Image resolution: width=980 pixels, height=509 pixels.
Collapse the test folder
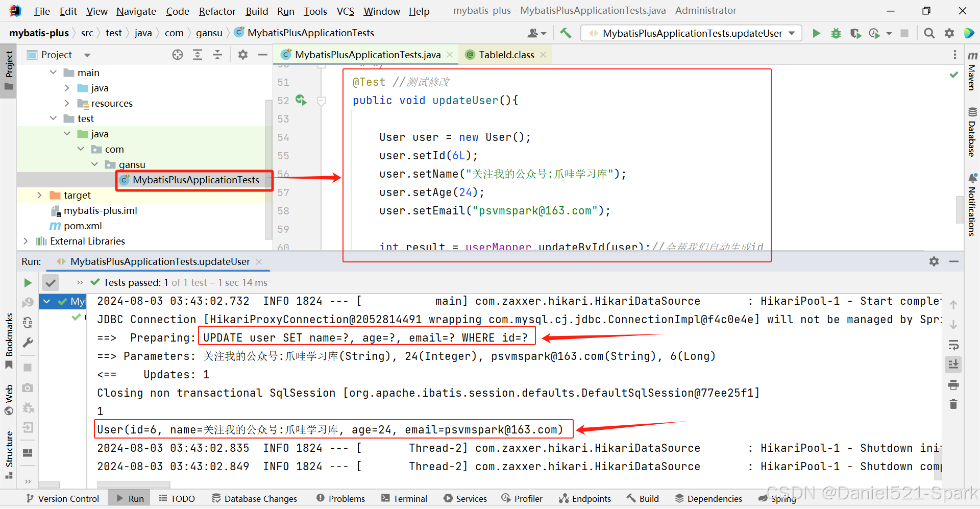(53, 118)
